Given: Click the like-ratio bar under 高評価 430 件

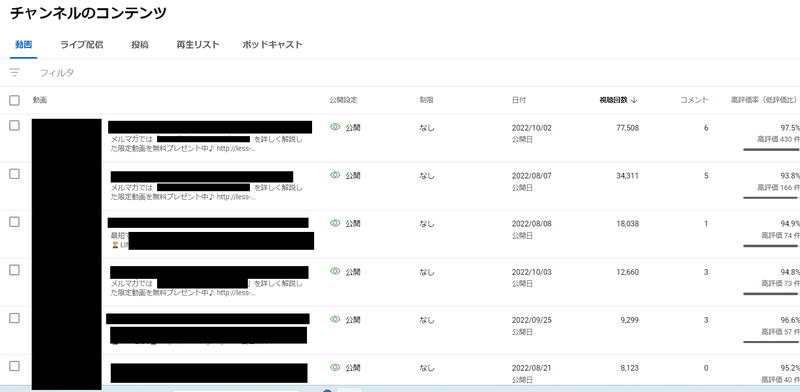Looking at the screenshot, I should click(x=771, y=150).
